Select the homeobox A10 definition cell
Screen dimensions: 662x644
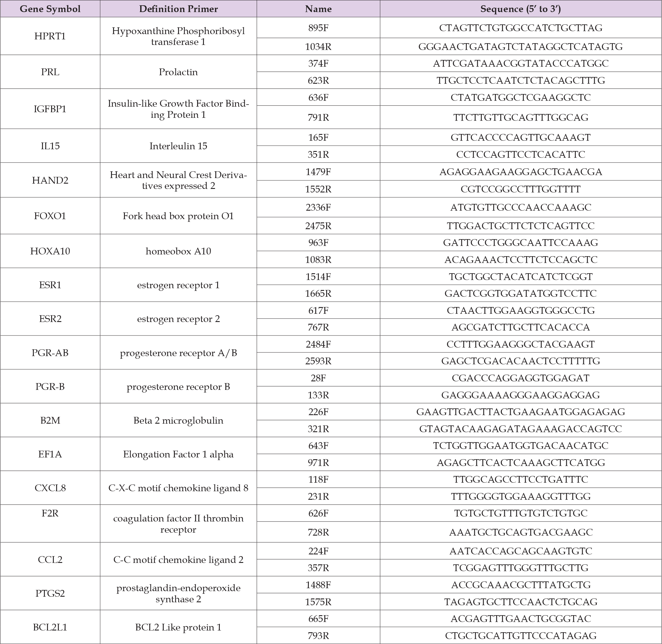pos(178,251)
